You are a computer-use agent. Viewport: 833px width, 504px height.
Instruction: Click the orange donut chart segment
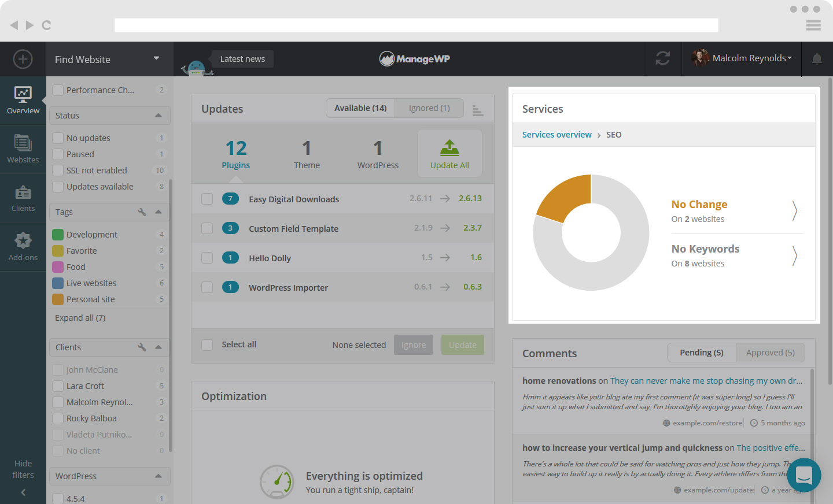click(567, 197)
